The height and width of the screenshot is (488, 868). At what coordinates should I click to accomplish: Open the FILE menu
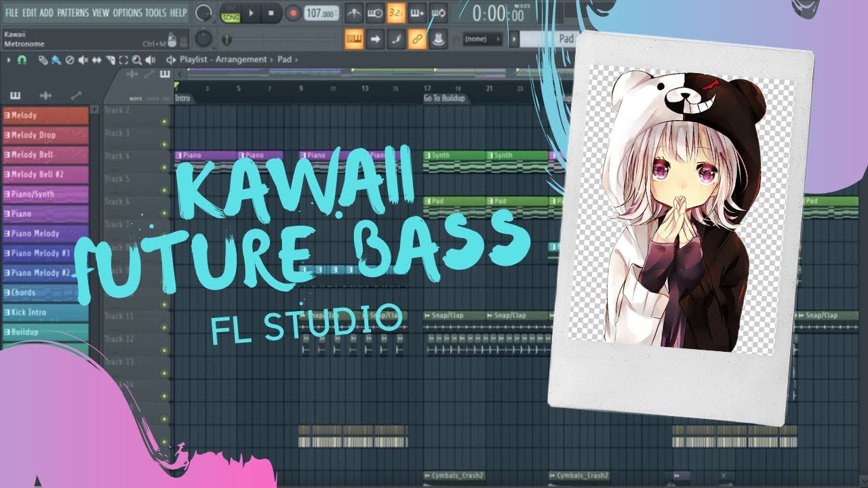point(12,13)
